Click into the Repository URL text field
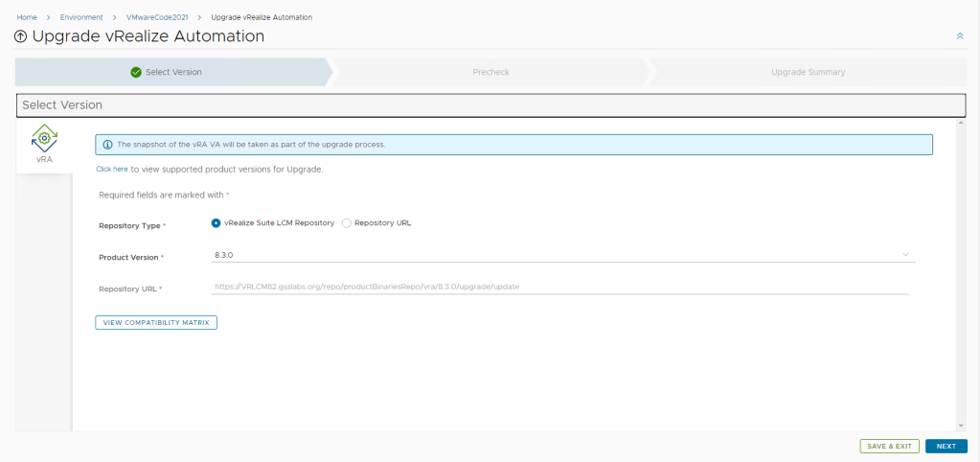This screenshot has width=980, height=462. [558, 287]
